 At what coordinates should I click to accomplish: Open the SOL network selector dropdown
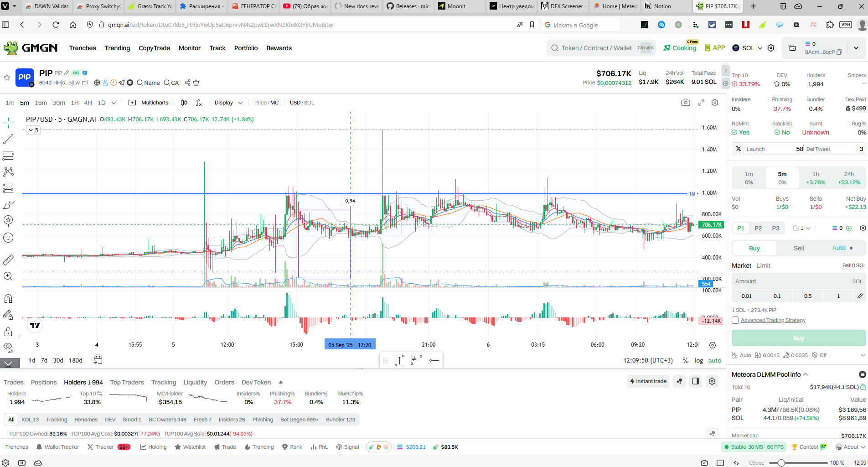click(x=747, y=48)
